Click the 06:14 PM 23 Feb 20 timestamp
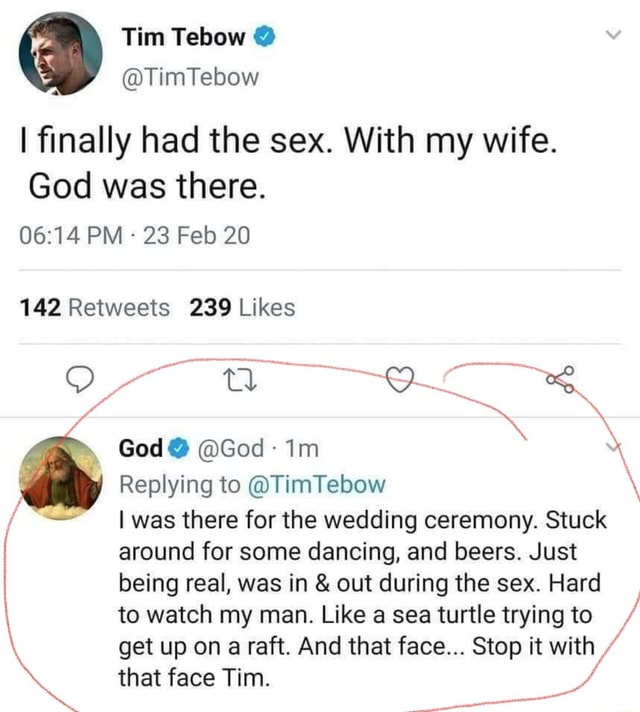Viewport: 640px width, 712px height. 134,236
